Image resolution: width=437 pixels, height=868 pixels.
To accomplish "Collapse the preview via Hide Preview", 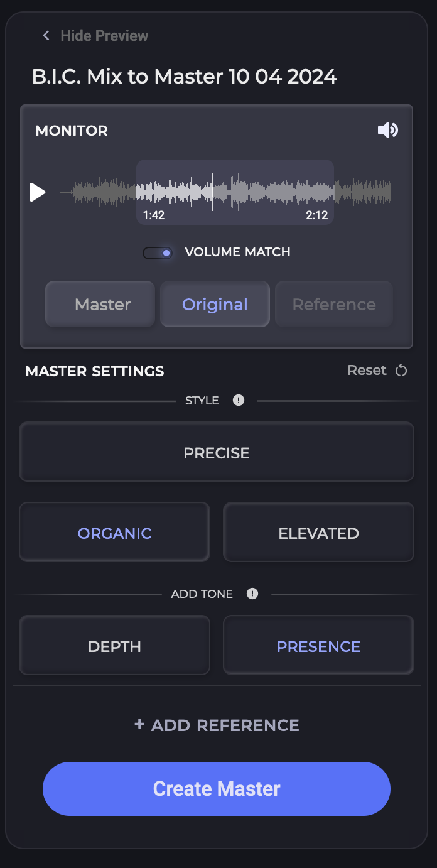I will [x=104, y=35].
